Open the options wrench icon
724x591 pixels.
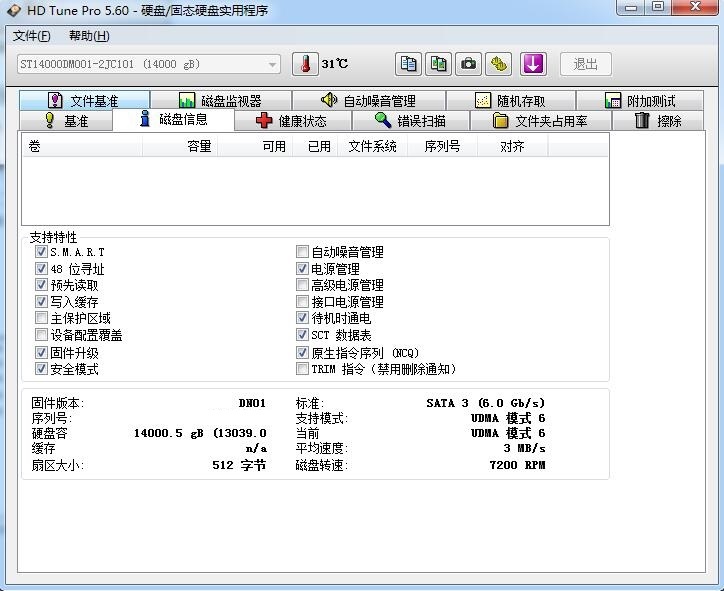499,64
